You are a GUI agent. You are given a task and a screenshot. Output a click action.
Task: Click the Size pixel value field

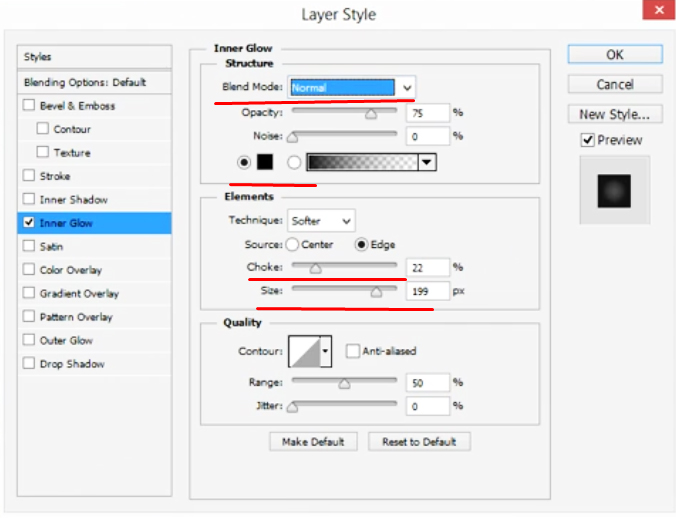(428, 291)
